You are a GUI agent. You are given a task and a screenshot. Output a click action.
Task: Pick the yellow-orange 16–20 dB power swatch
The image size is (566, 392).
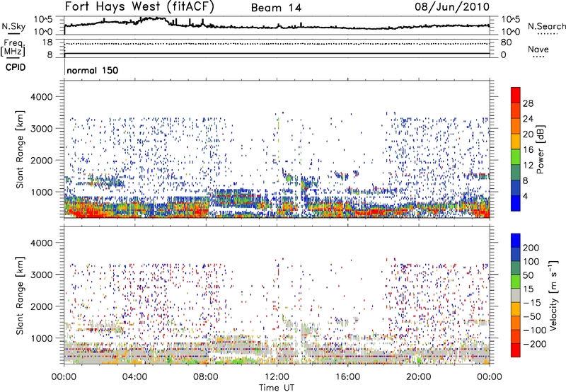516,142
